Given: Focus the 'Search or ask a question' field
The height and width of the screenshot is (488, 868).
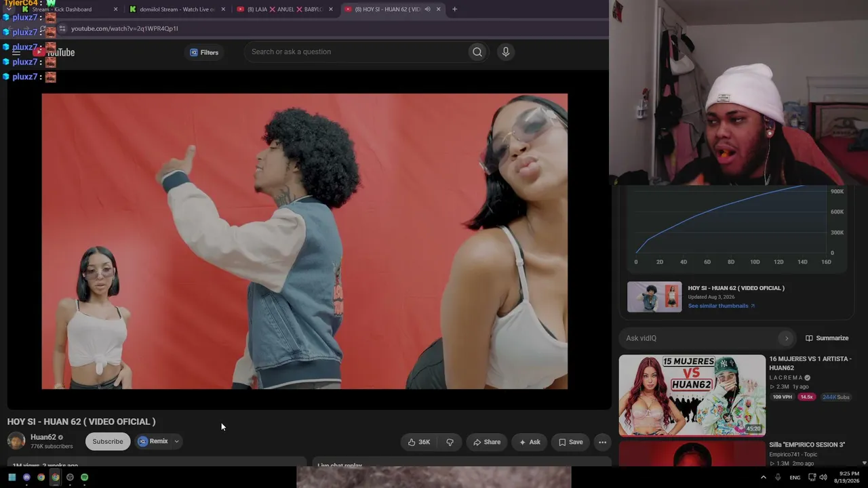Looking at the screenshot, I should click(356, 52).
